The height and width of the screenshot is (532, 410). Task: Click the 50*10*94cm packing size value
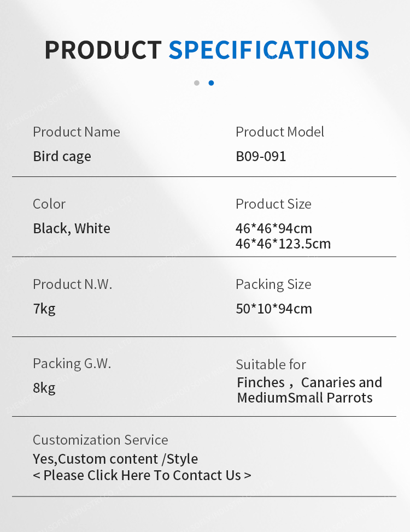click(x=274, y=309)
